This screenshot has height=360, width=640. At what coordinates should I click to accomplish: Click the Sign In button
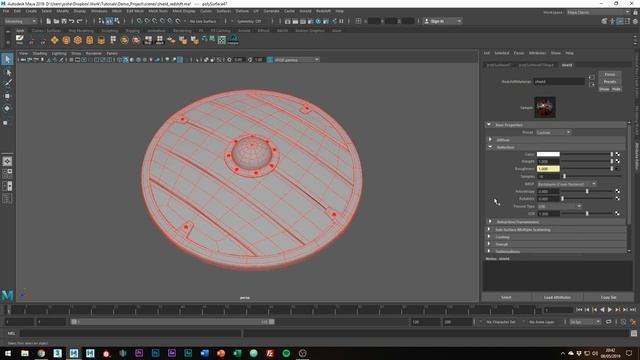443,21
